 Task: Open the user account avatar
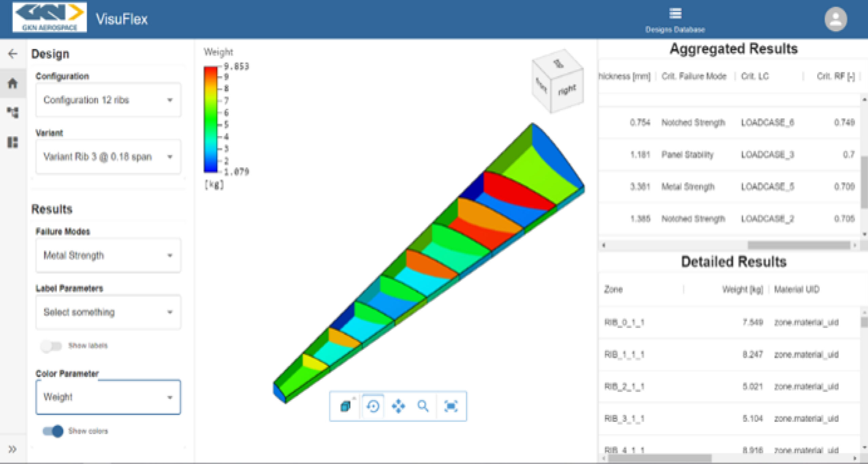click(835, 19)
